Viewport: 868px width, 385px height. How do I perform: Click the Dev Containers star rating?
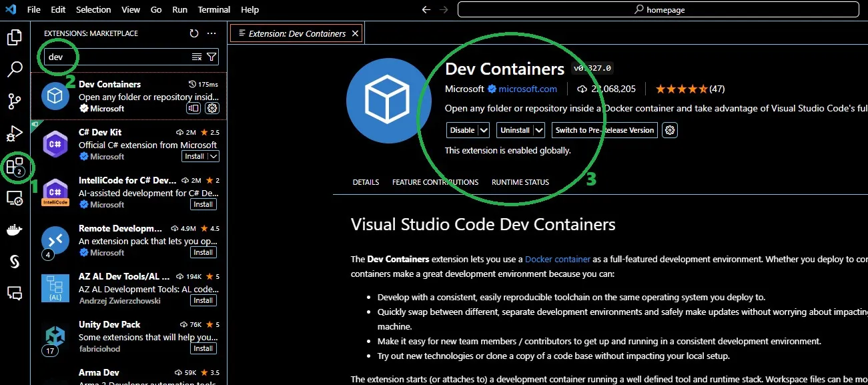[681, 88]
